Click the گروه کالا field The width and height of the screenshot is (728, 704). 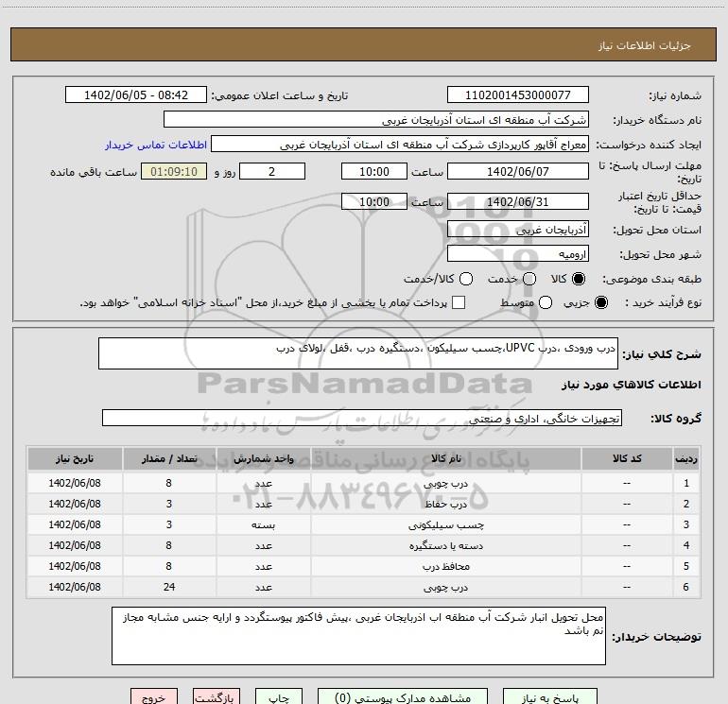click(x=362, y=418)
